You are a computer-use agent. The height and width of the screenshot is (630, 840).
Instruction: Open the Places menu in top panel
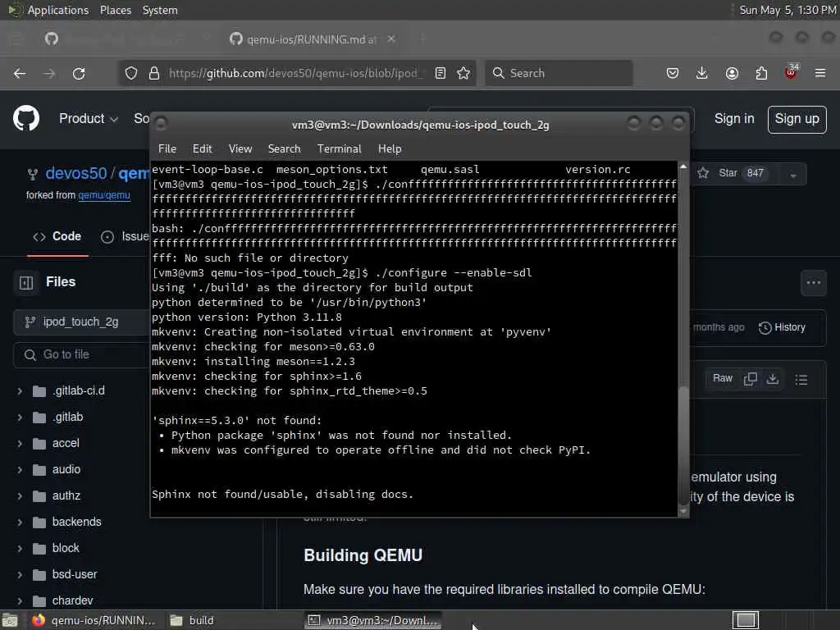(x=115, y=10)
